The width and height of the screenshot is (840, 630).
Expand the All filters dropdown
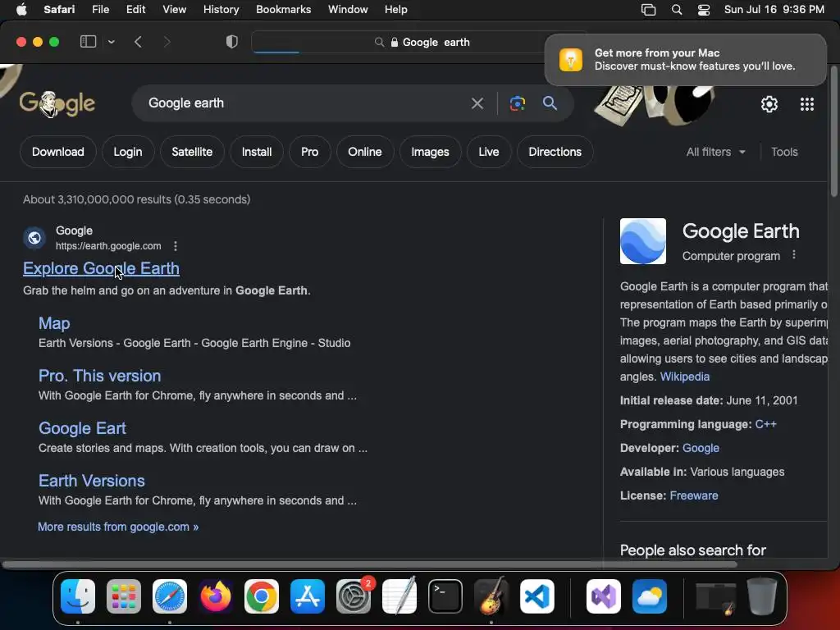point(715,152)
